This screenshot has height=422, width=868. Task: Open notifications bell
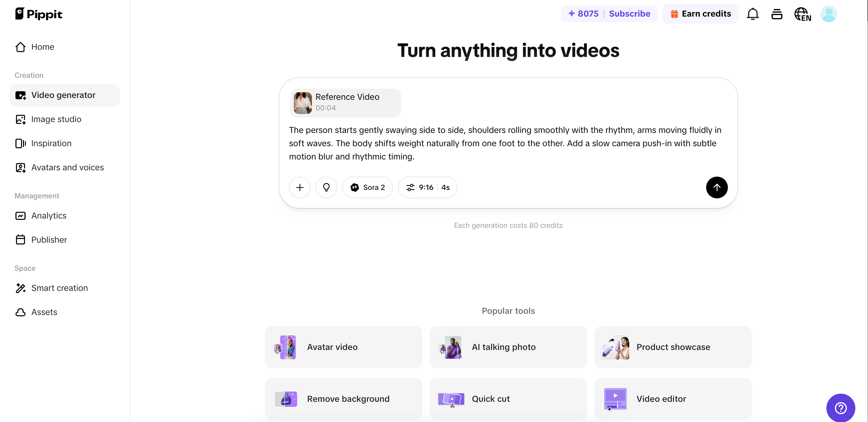tap(753, 14)
